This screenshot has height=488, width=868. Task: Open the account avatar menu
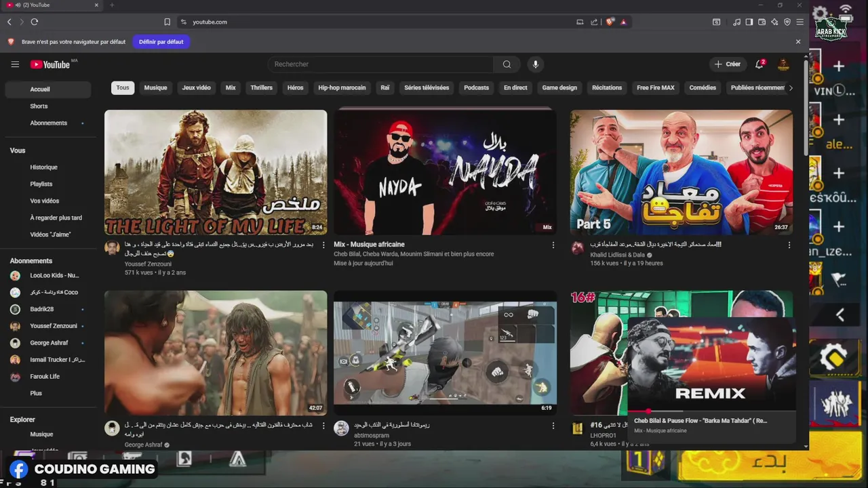point(783,64)
